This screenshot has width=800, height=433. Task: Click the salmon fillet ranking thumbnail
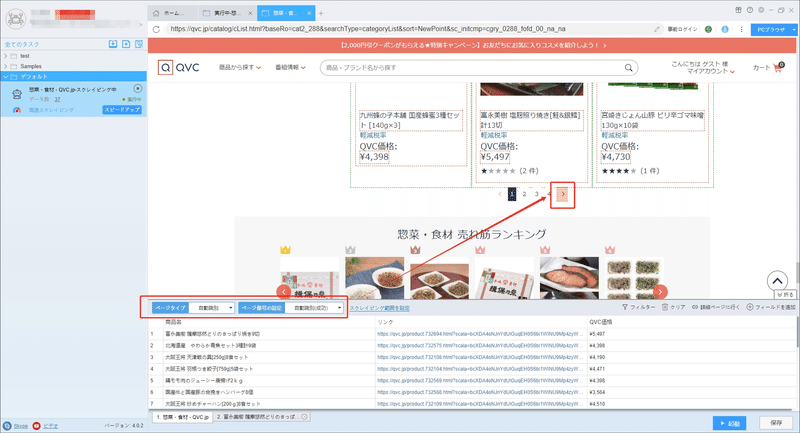[569, 278]
